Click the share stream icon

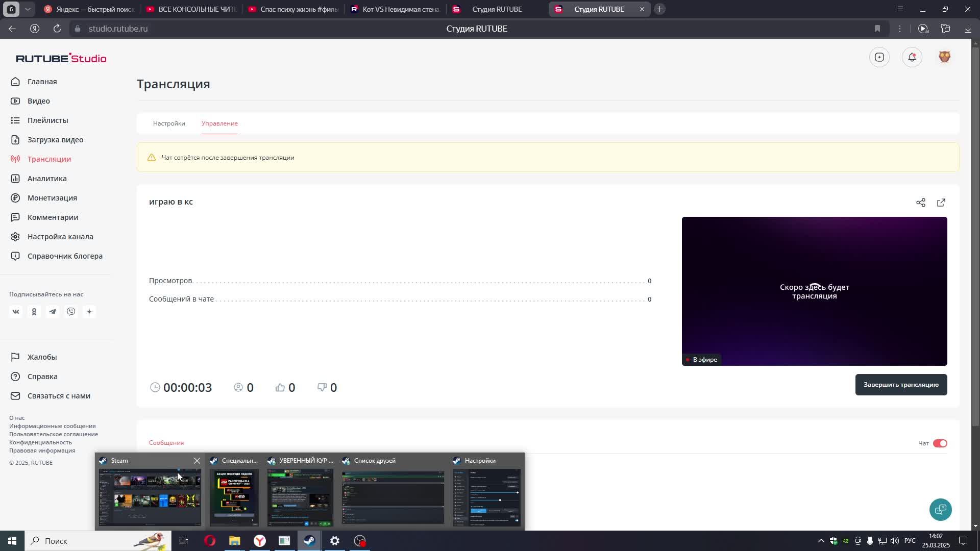(x=920, y=203)
